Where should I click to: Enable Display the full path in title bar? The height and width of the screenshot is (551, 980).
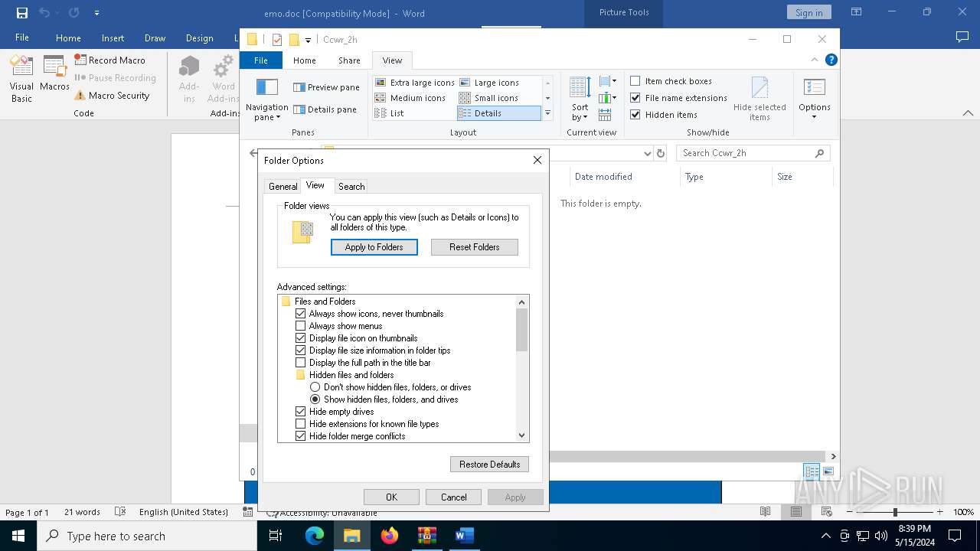[301, 363]
